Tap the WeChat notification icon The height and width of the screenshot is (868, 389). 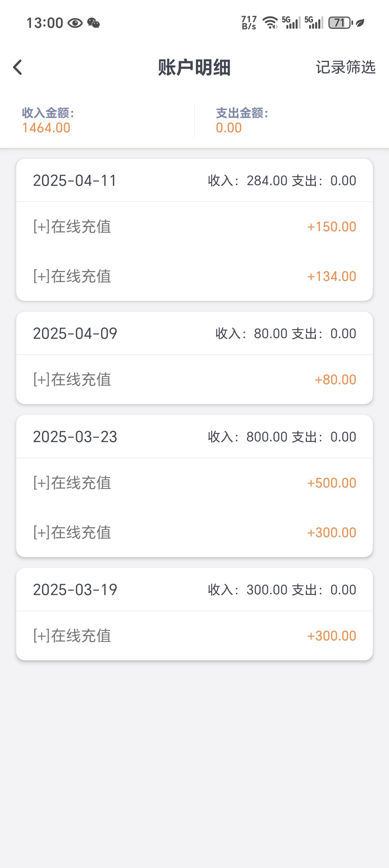click(x=94, y=23)
